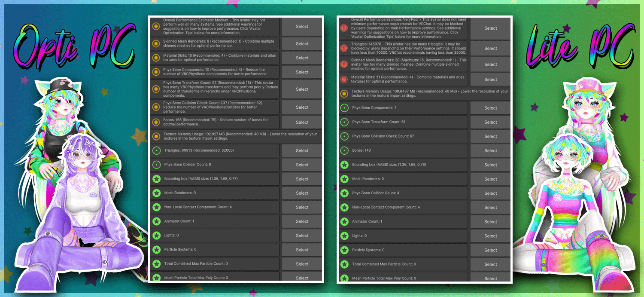Click Select for Collision Check Count: 67
The width and height of the screenshot is (644, 297).
click(490, 137)
